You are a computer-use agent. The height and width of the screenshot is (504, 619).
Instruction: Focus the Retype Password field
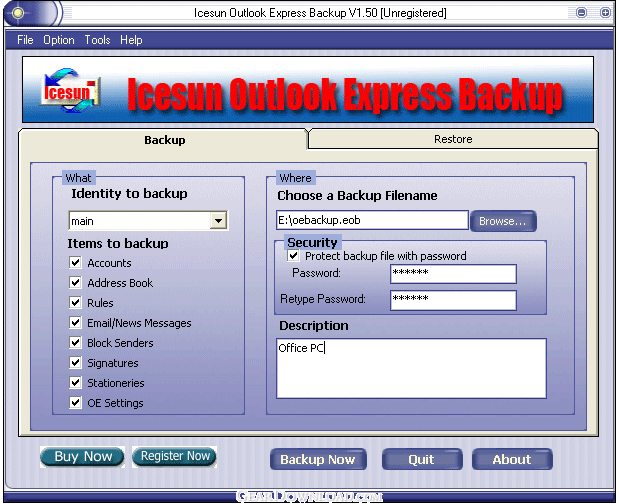tap(453, 300)
